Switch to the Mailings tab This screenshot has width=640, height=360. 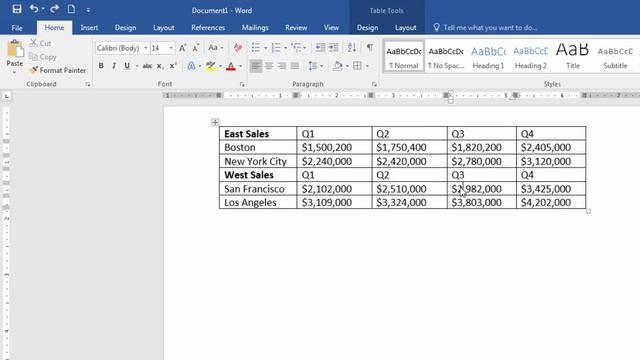(255, 28)
